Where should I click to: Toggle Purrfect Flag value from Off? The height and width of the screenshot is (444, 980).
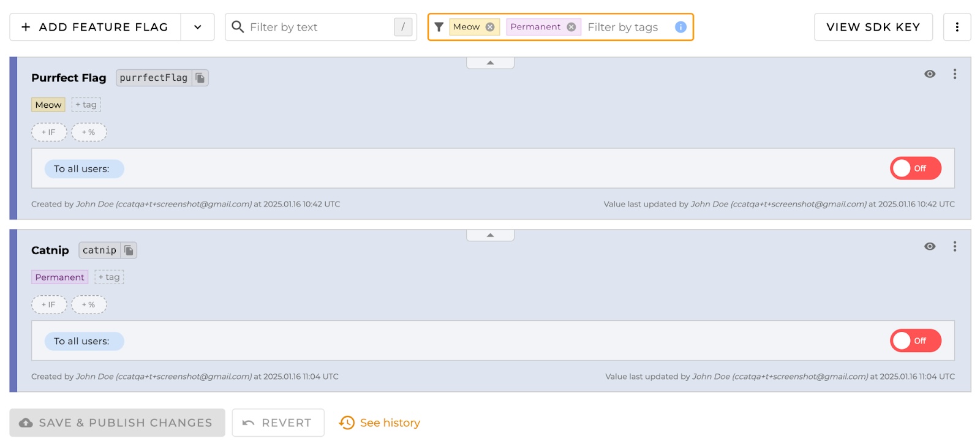[915, 168]
